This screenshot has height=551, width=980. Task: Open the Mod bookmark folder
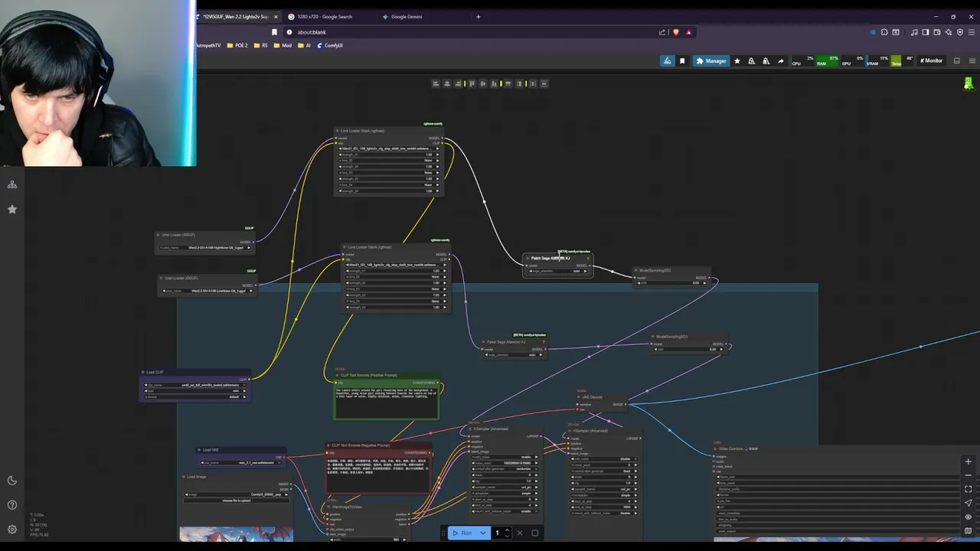click(x=283, y=45)
